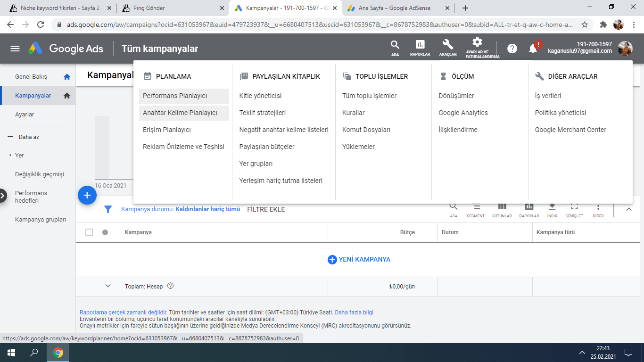644x362 pixels.
Task: Open Paylaşılan bütçeler
Action: [x=267, y=147]
